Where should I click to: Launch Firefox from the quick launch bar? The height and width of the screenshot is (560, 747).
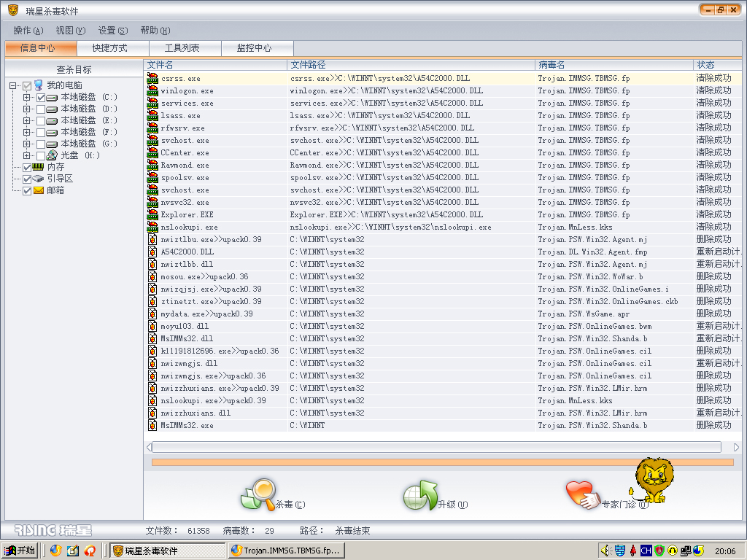click(55, 551)
